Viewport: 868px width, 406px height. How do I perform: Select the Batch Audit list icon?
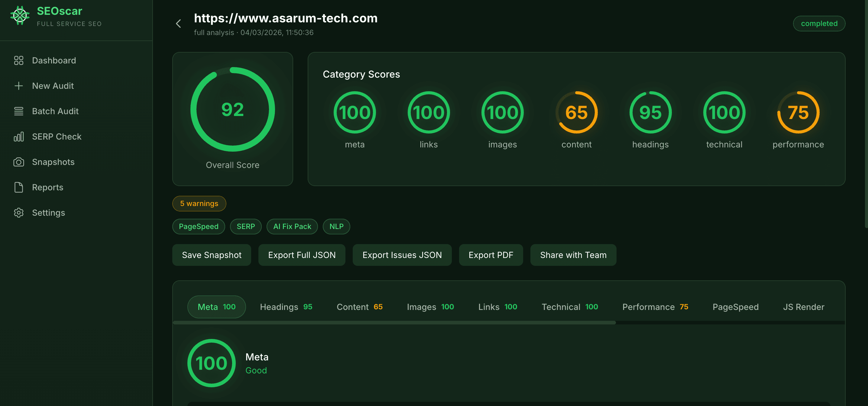click(18, 111)
